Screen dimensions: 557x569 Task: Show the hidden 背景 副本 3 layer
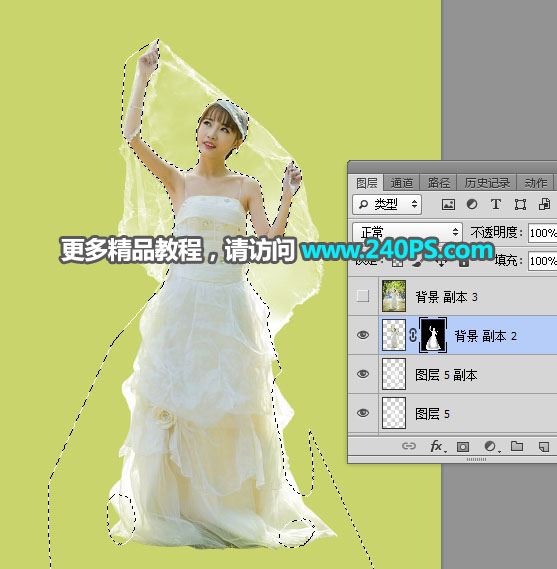pos(363,296)
